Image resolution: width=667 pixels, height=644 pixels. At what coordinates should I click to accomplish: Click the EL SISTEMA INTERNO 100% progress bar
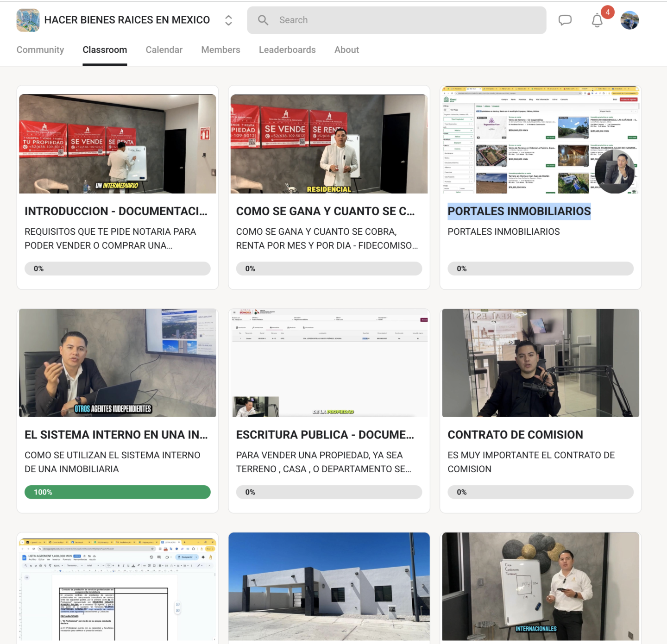tap(118, 492)
